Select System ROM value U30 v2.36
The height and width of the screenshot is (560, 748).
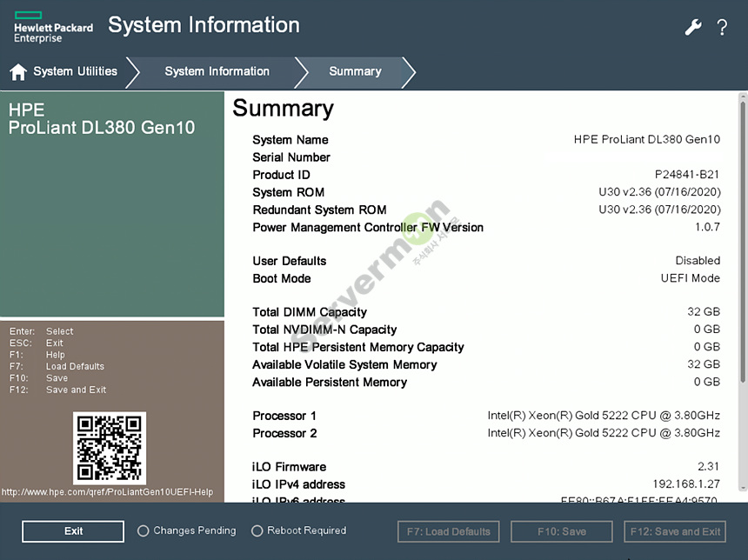pos(660,192)
